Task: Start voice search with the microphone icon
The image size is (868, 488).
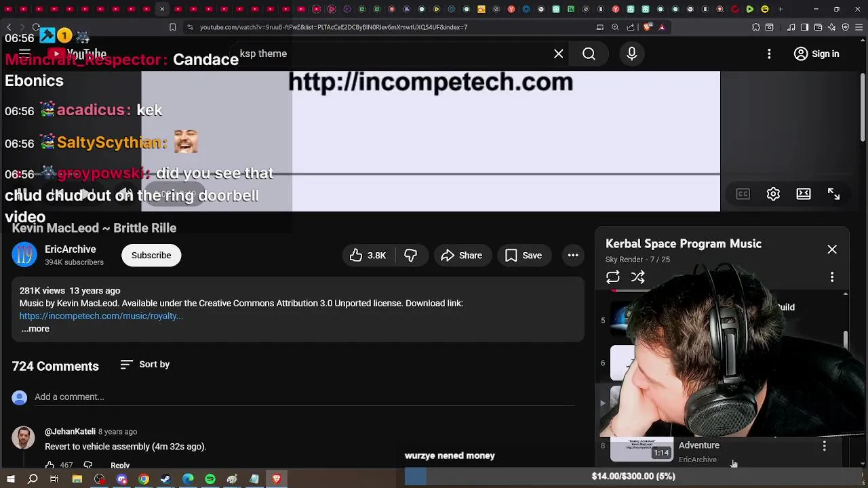Action: coord(631,54)
